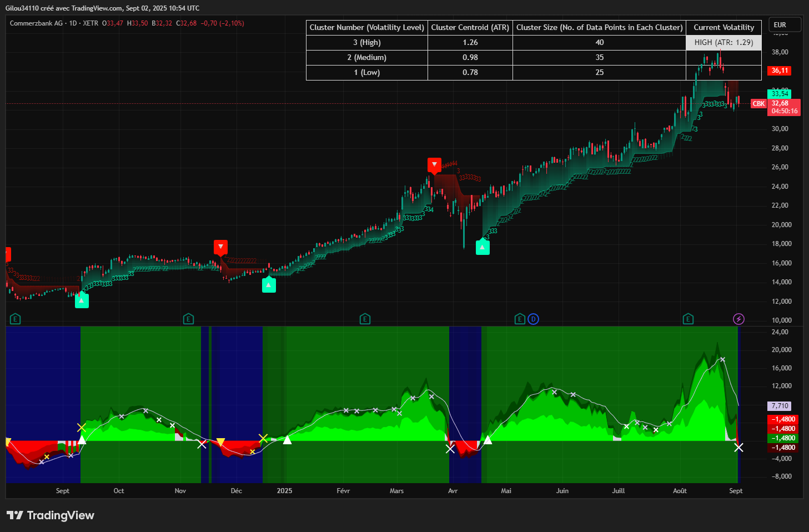Click the red 36,11 price label
809x532 pixels.
click(780, 71)
